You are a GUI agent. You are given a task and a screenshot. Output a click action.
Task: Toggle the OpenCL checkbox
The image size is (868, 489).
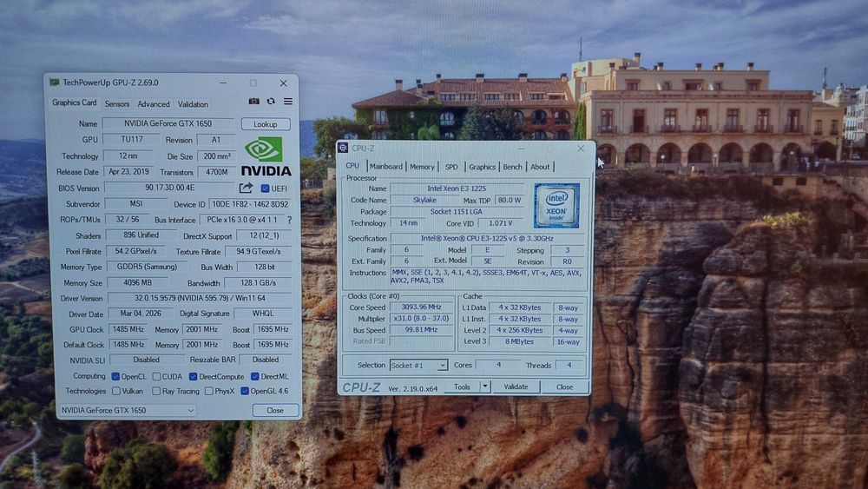coord(115,377)
